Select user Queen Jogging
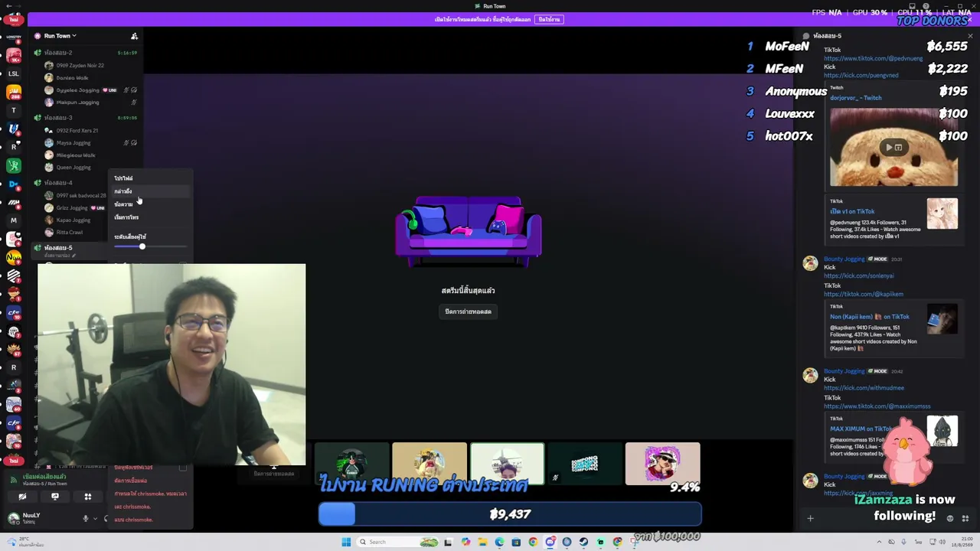 [73, 168]
